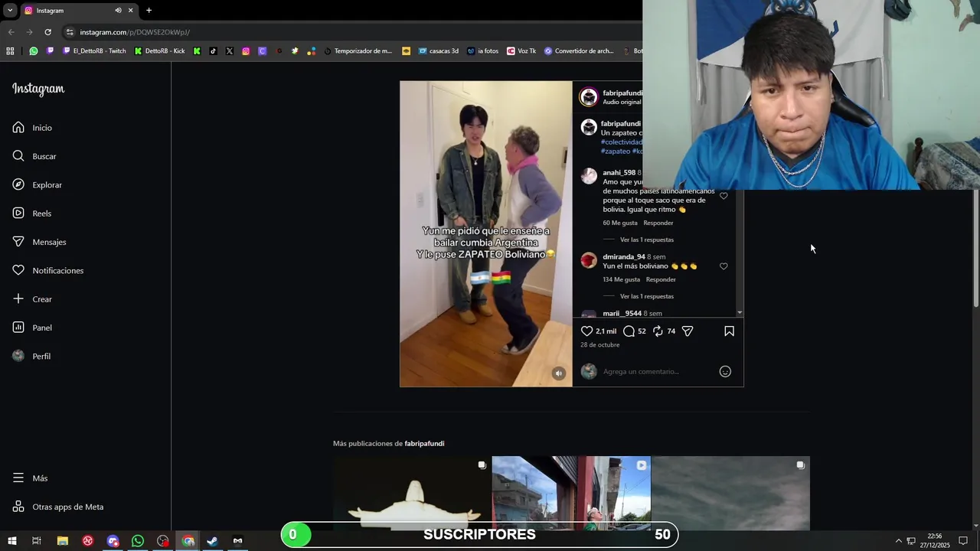Open the Windows Start menu
This screenshot has height=551, width=980.
coord(11,541)
